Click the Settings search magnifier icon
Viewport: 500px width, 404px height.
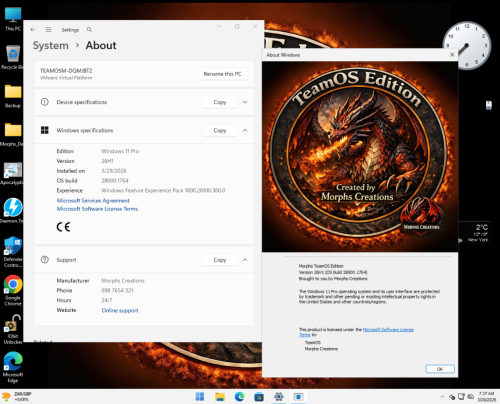[89, 29]
